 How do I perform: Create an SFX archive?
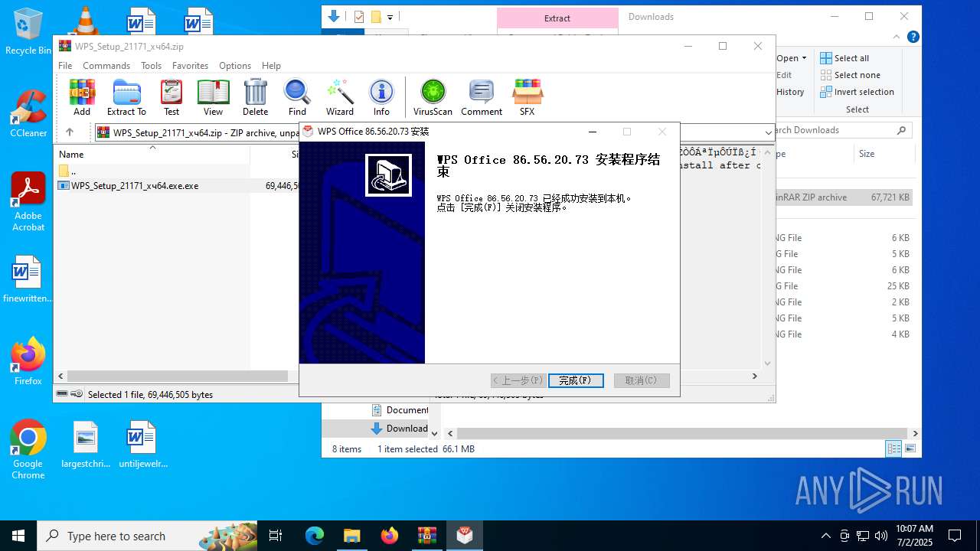click(x=527, y=97)
